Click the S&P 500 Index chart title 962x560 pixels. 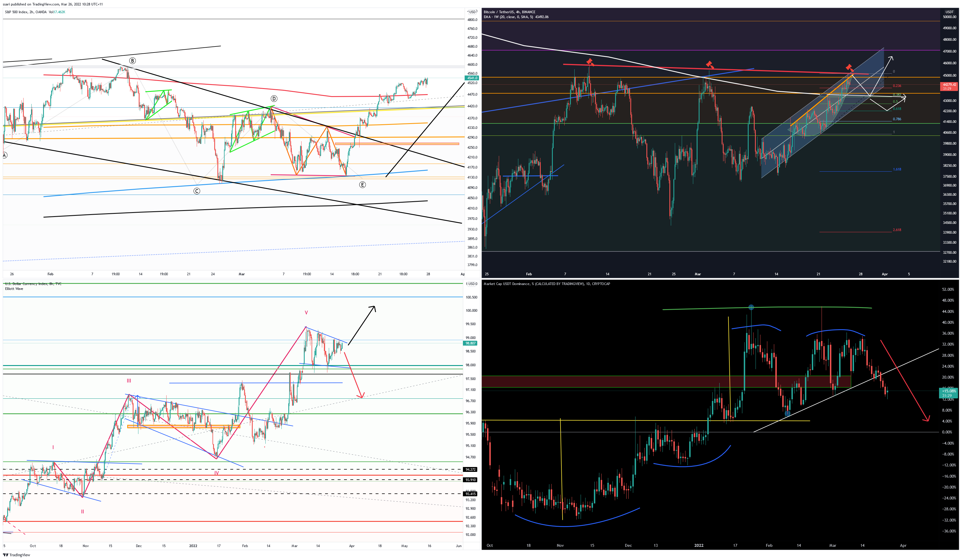pos(26,12)
